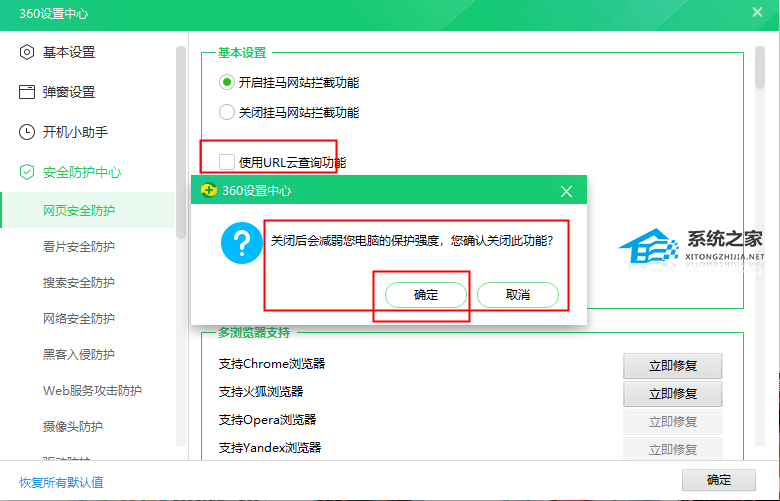Toggle the 使用URL云查询功能 checkbox
This screenshot has height=501, width=780.
[227, 162]
